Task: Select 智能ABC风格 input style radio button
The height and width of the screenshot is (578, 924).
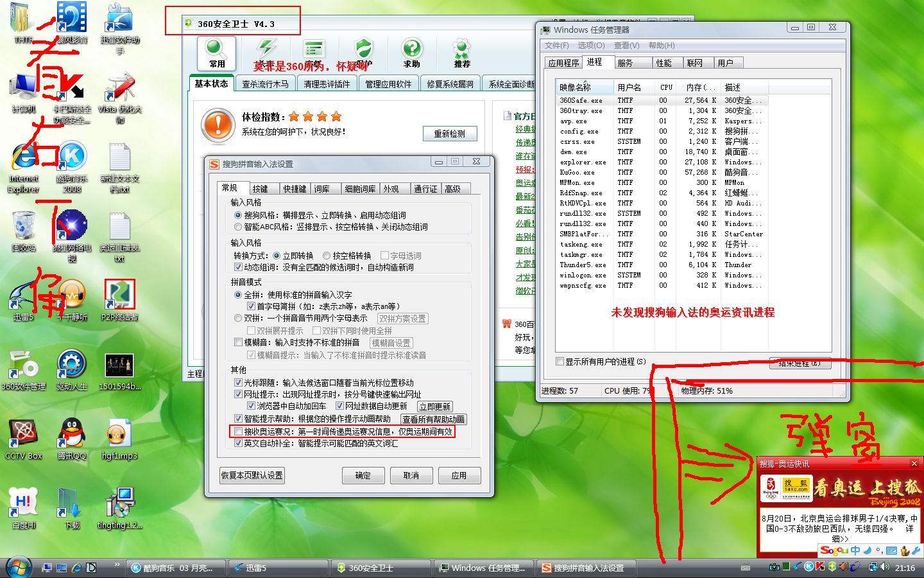Action: pyautogui.click(x=238, y=227)
